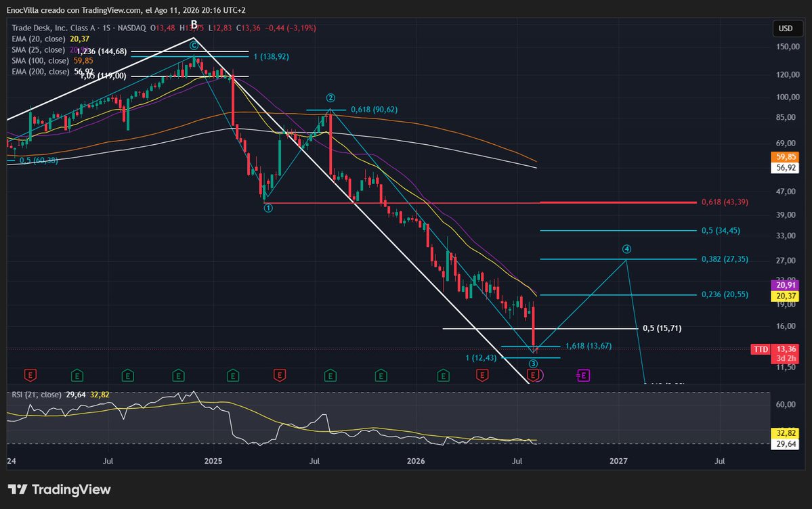
Task: Open the red May 2025 earnings marker
Action: tap(280, 376)
